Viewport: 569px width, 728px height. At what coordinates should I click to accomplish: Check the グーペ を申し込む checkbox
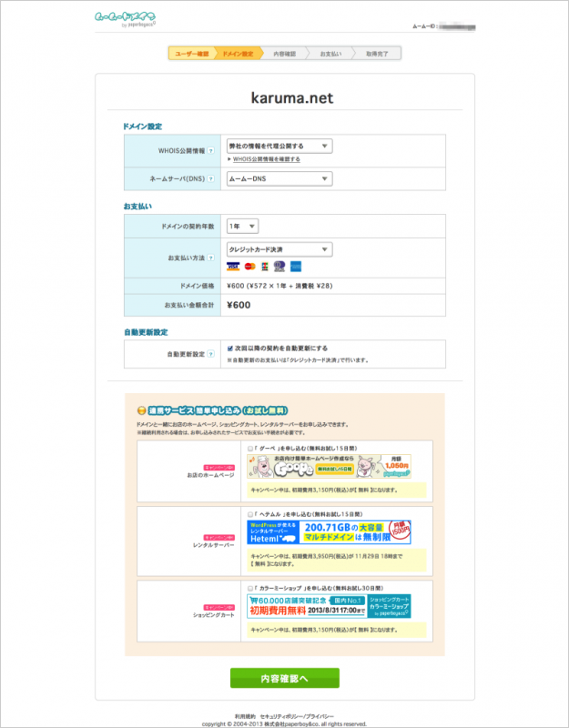click(249, 449)
